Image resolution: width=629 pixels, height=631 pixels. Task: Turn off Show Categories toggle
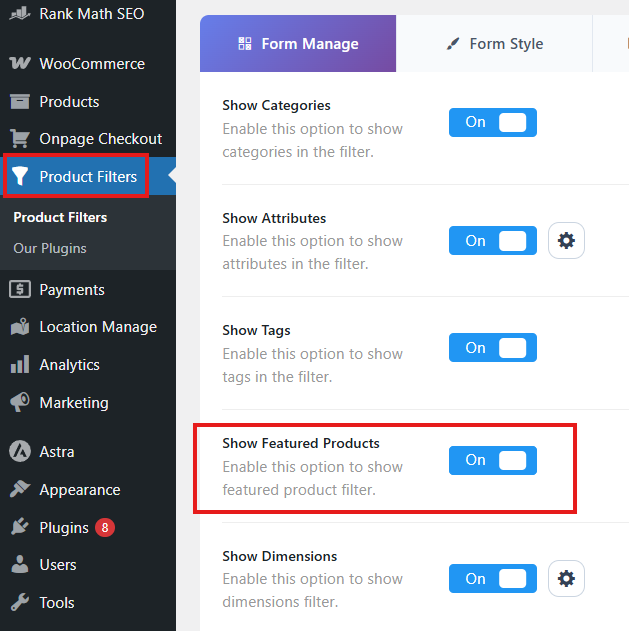point(493,122)
